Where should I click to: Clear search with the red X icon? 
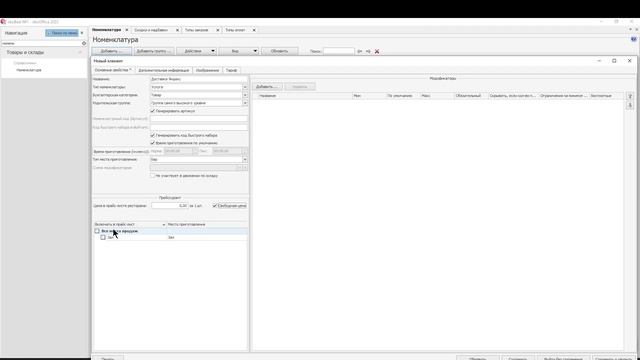[377, 51]
